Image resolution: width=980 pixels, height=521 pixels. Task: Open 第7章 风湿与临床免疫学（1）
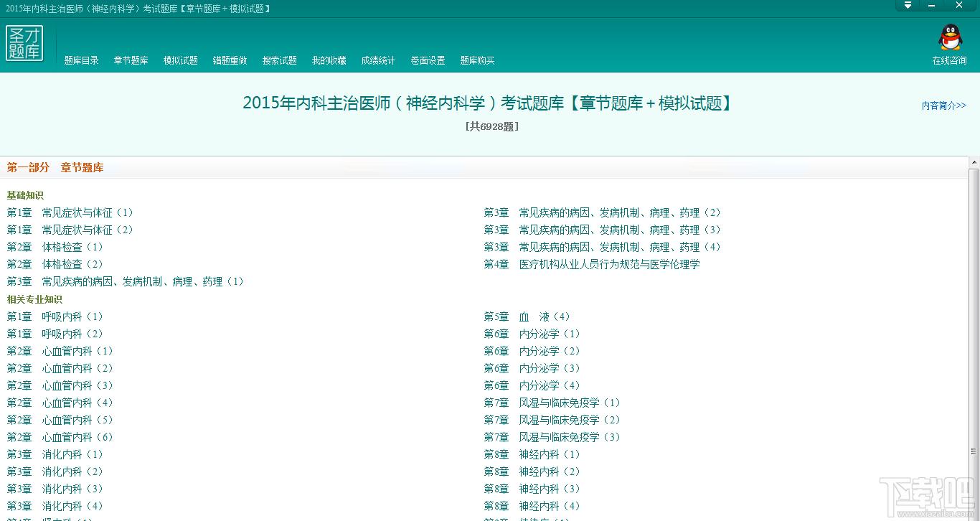click(x=552, y=403)
